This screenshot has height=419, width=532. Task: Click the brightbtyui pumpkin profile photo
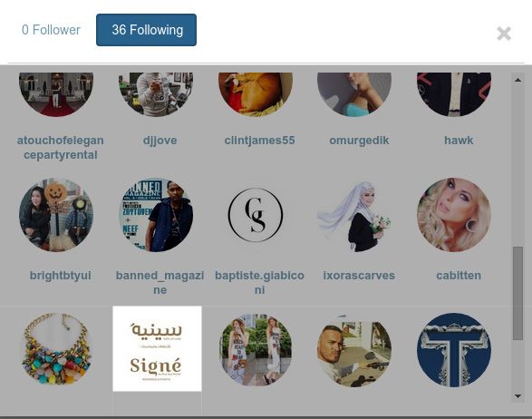(x=56, y=215)
